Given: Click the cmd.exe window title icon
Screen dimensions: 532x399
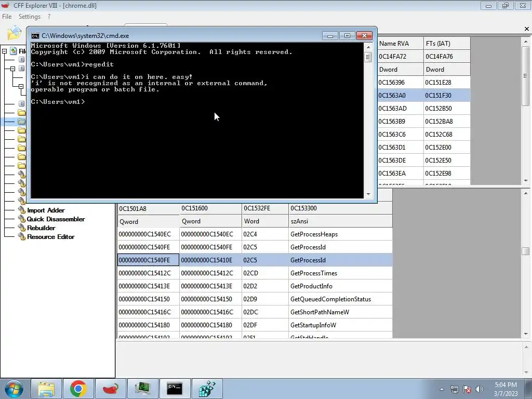Looking at the screenshot, I should click(x=35, y=36).
